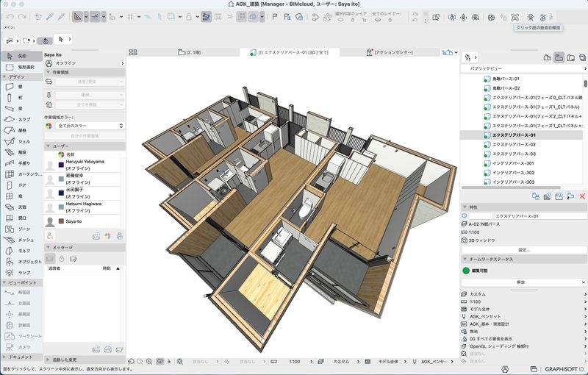Collapse the チームワークステータス section

click(465, 259)
